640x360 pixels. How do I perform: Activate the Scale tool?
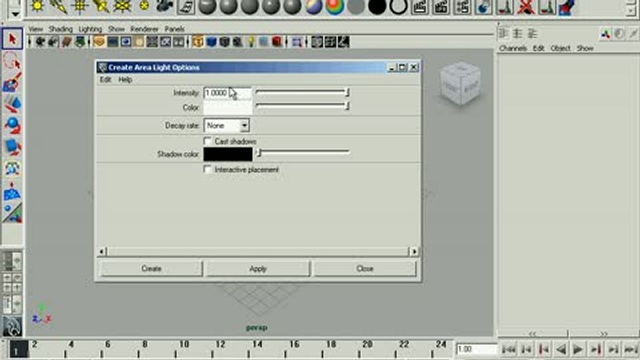(12, 147)
